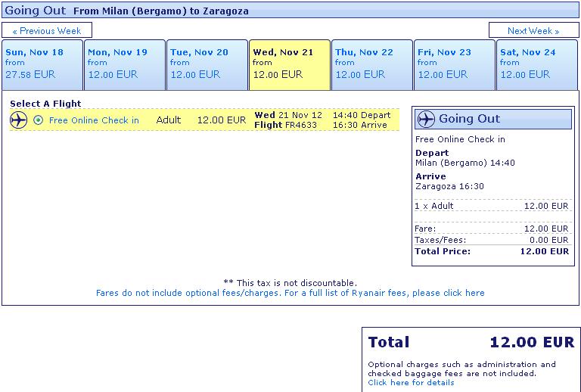Select the Wed, Nov 21 date tab
Viewport: 581px width, 392px height.
click(290, 65)
